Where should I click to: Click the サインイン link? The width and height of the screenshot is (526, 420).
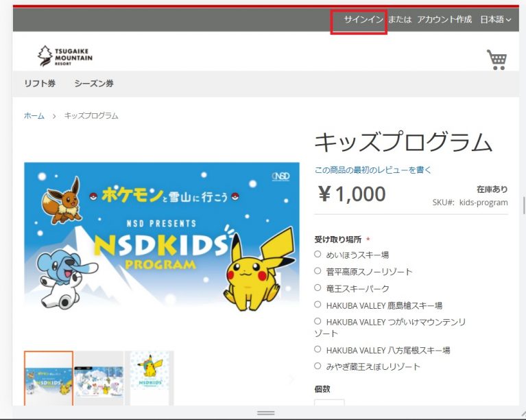click(363, 19)
